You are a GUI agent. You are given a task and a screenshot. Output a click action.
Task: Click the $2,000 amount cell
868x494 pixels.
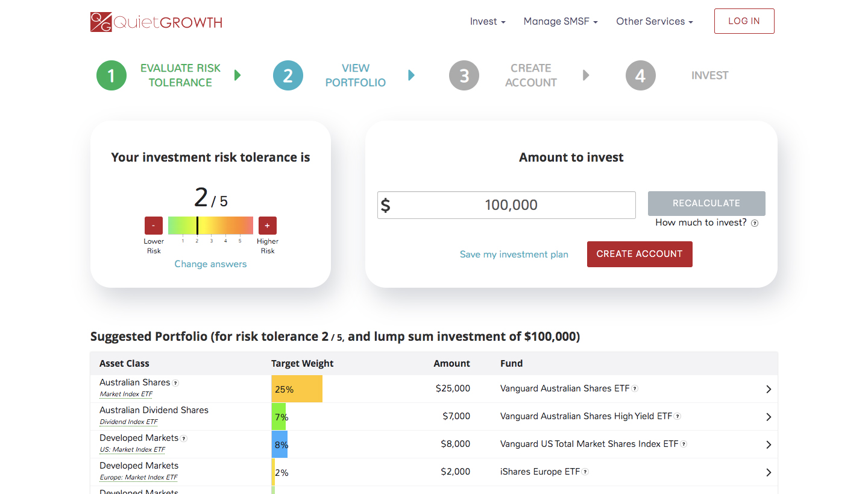[456, 472]
